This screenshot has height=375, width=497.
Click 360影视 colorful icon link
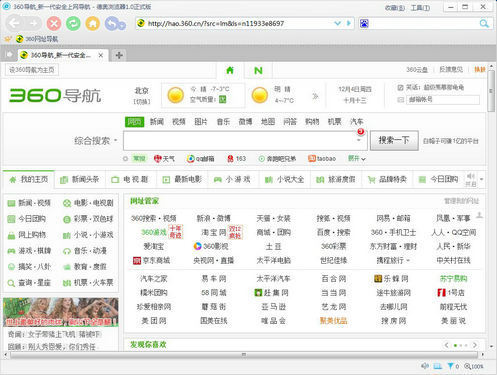[211, 246]
